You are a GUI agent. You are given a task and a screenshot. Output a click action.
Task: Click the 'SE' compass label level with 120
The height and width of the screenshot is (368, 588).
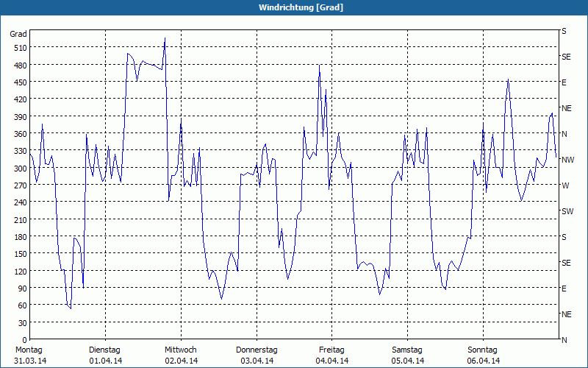(566, 263)
